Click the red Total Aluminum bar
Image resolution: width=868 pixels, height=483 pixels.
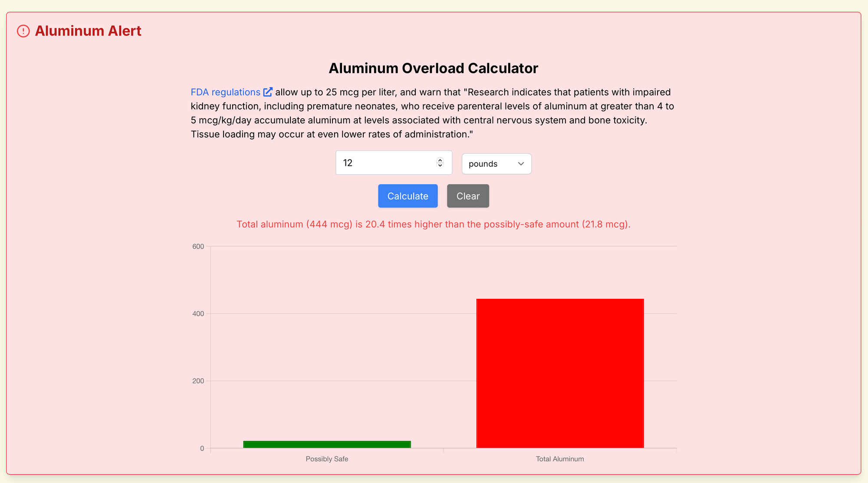tap(560, 373)
